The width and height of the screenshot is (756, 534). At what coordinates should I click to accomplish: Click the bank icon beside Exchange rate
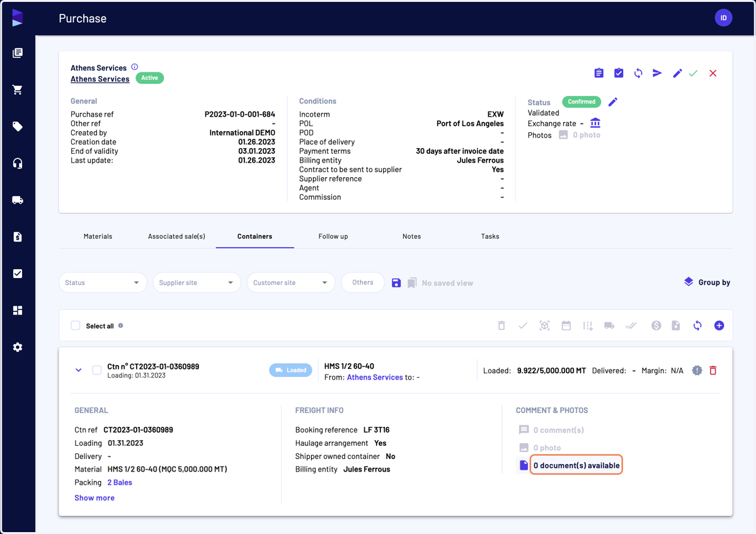[x=595, y=123]
